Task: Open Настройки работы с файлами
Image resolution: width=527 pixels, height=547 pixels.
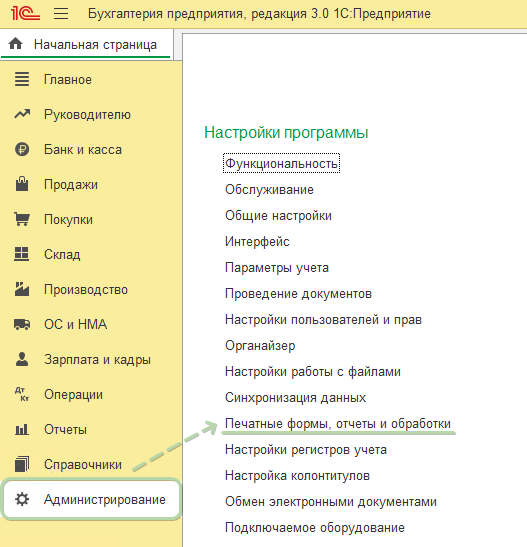Action: (313, 372)
